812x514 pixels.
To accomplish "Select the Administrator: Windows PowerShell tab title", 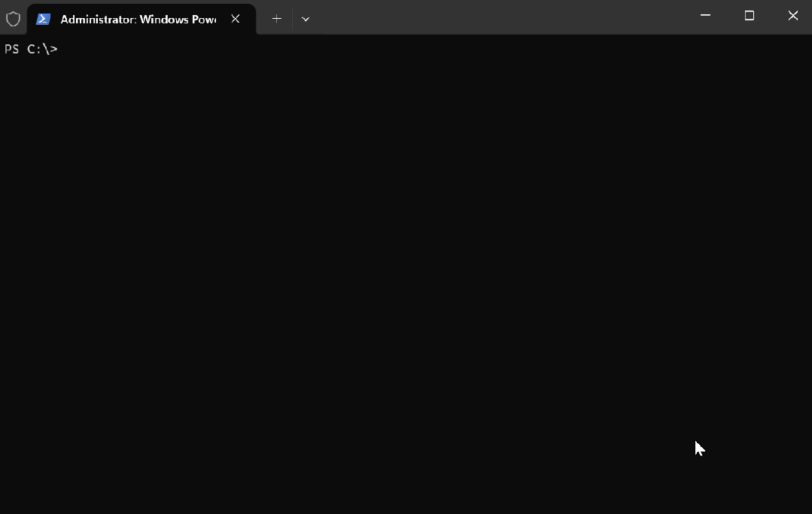I will (138, 19).
